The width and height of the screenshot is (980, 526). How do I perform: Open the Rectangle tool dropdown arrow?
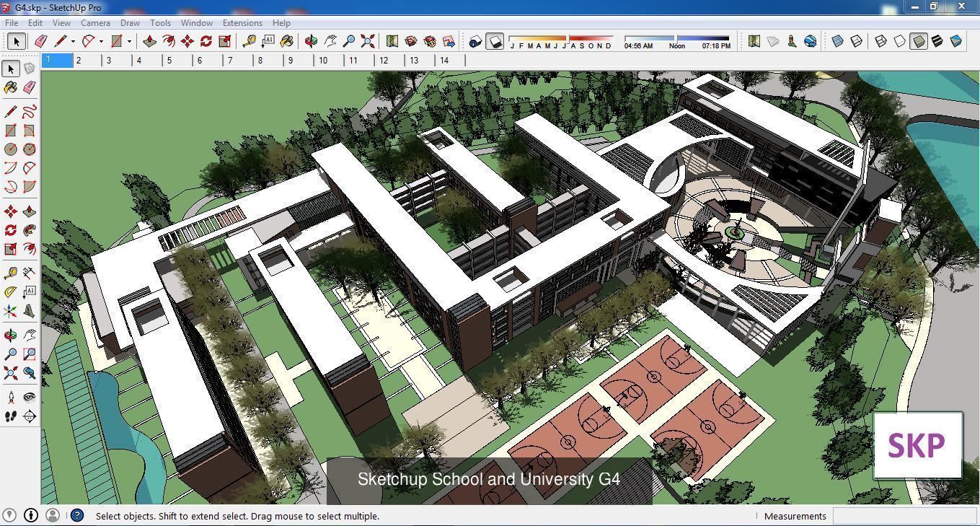point(128,41)
